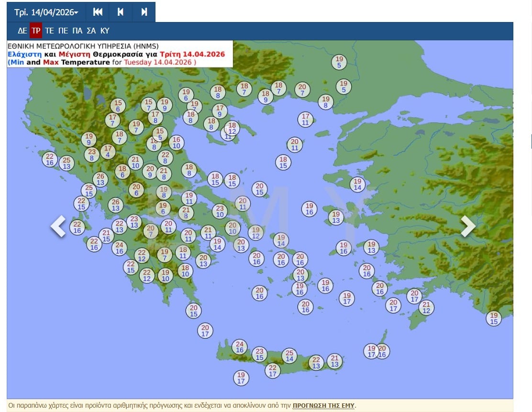Screen dimensions: 532x412
Task: Click right arrow on the map
Action: pos(467,226)
